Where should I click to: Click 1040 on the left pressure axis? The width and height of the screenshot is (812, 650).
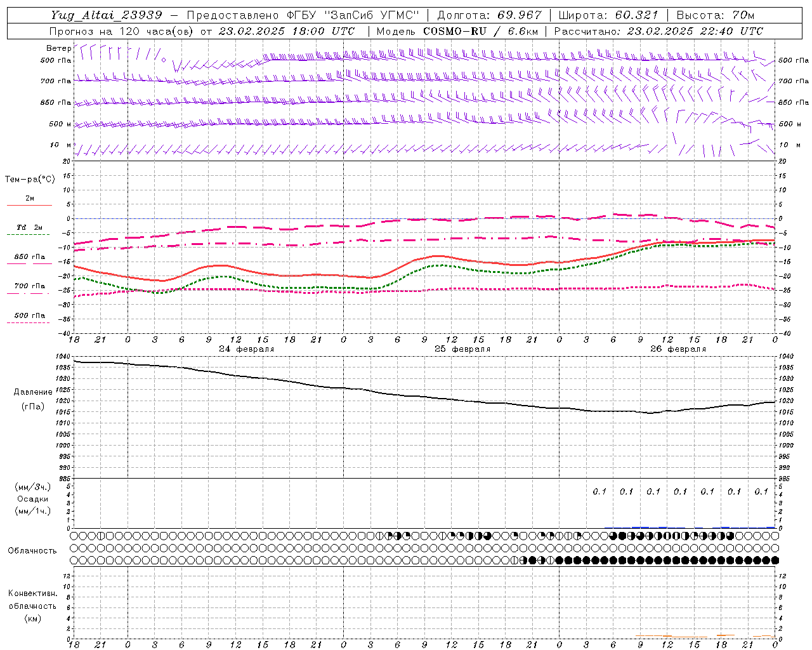click(62, 357)
